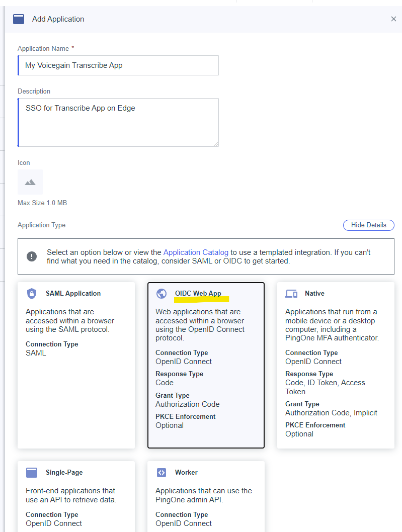402x532 pixels.
Task: Click the Add Application window icon
Action: pyautogui.click(x=19, y=19)
